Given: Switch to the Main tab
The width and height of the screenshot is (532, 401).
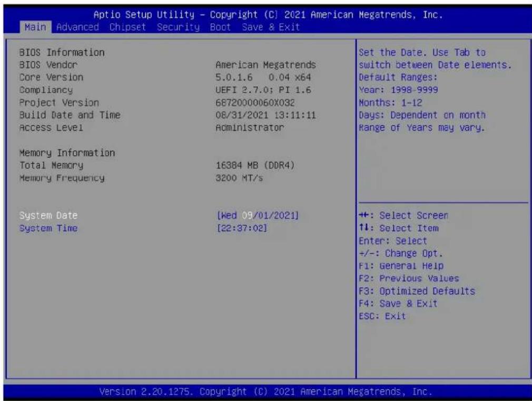Looking at the screenshot, I should (x=35, y=27).
